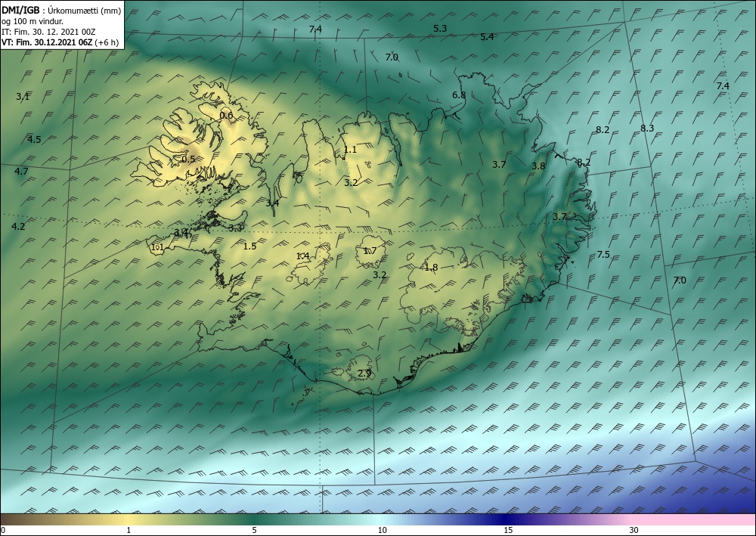The height and width of the screenshot is (536, 756).
Task: Click the 6.8 value on the north coast
Action: 459,95
